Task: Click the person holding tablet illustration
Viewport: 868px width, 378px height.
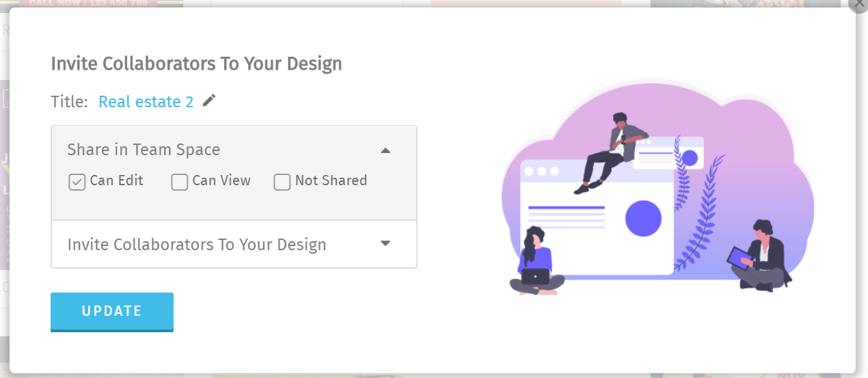Action: pyautogui.click(x=759, y=256)
